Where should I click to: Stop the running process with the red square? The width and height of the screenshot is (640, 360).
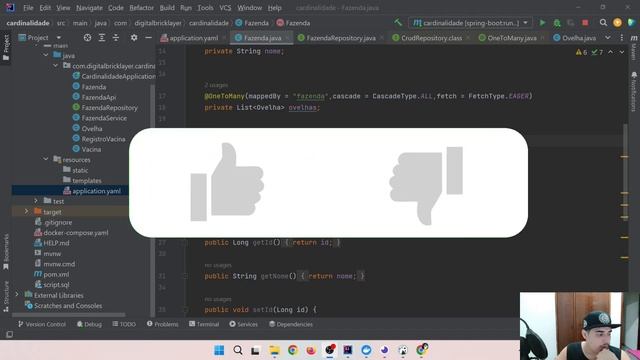click(585, 23)
